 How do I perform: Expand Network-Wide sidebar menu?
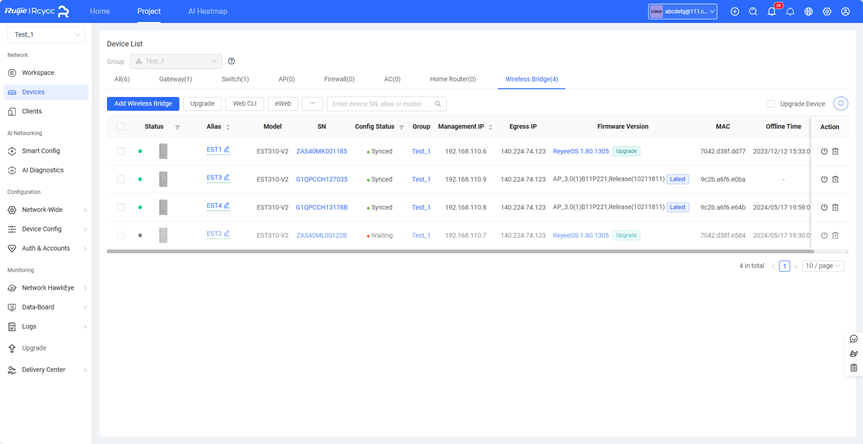(x=46, y=210)
